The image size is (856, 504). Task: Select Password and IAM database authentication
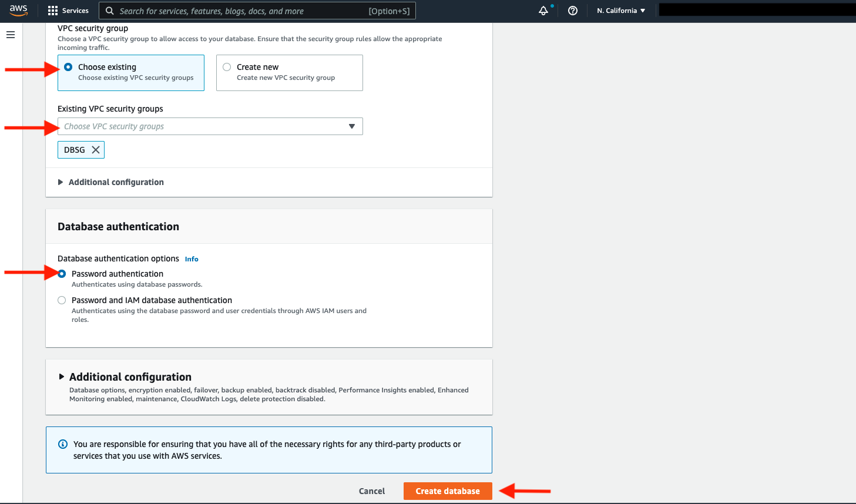point(62,300)
